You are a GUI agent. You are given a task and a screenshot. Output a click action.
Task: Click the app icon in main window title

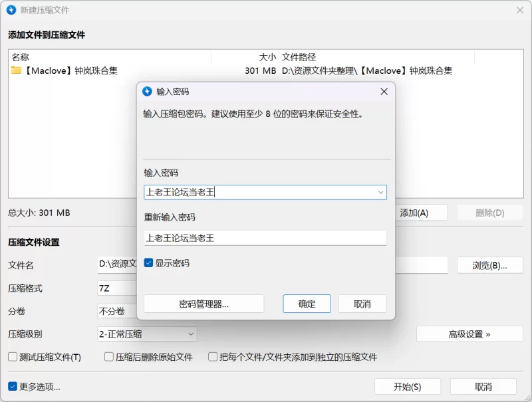[13, 11]
